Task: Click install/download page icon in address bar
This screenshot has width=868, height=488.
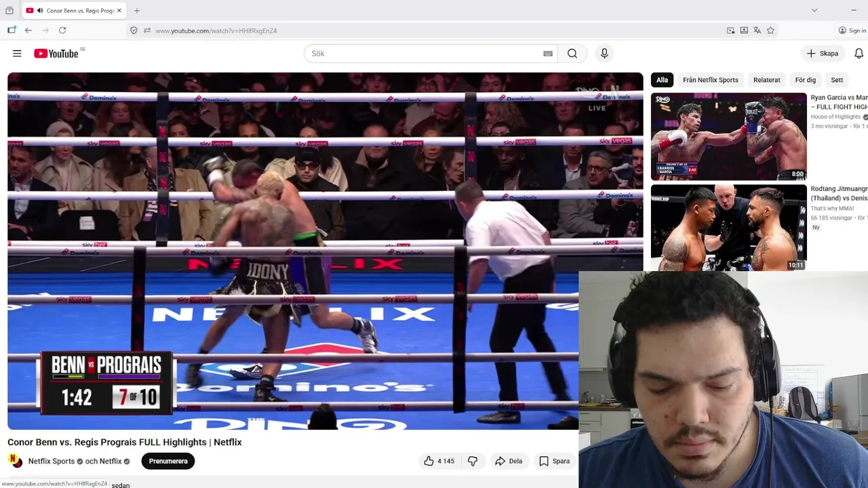Action: [744, 30]
